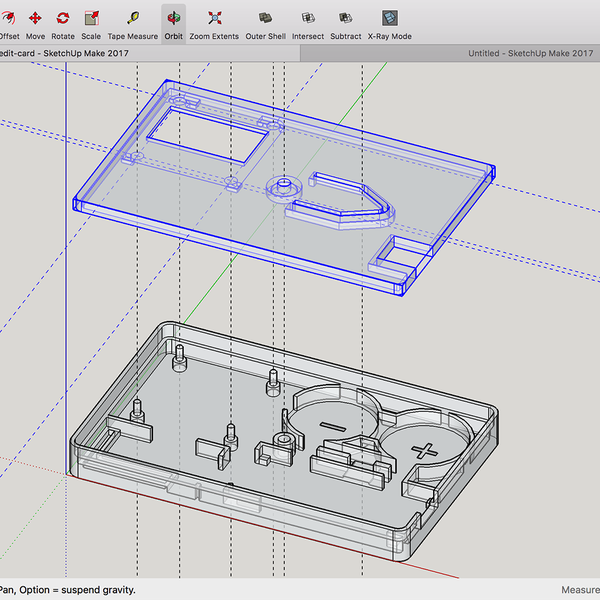This screenshot has height=600, width=600.
Task: Click Zoom Extents in the toolbar
Action: coord(214,19)
